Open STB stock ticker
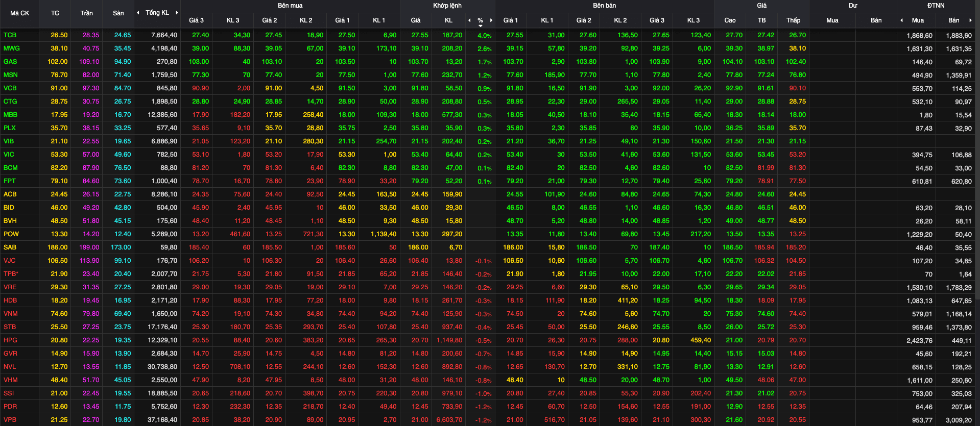The width and height of the screenshot is (980, 426). (10, 327)
